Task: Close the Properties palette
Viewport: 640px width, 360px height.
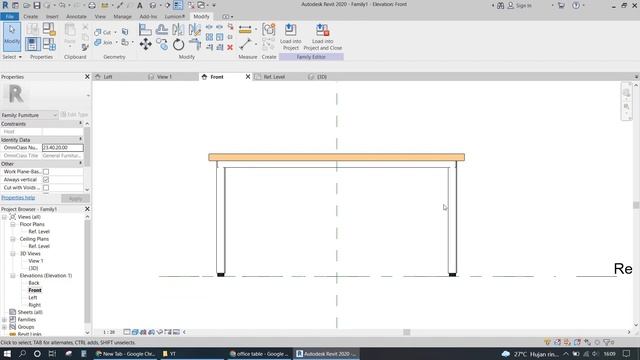Action: (x=87, y=77)
